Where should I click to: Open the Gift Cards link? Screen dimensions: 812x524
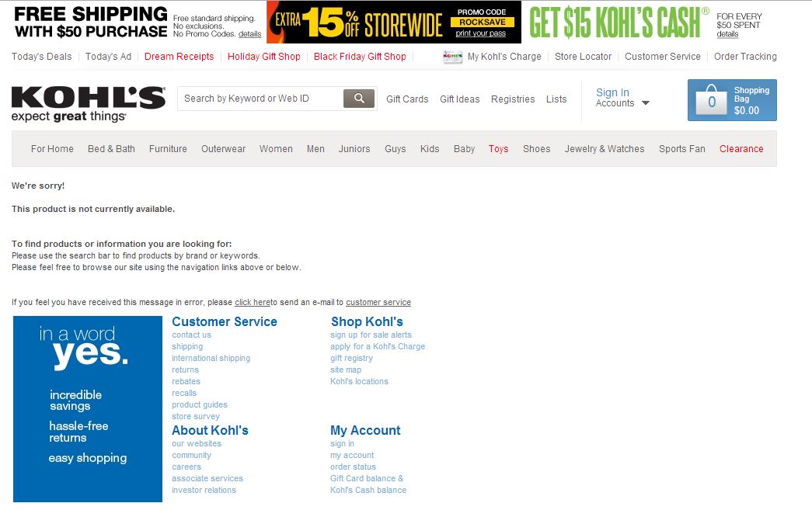pos(407,99)
